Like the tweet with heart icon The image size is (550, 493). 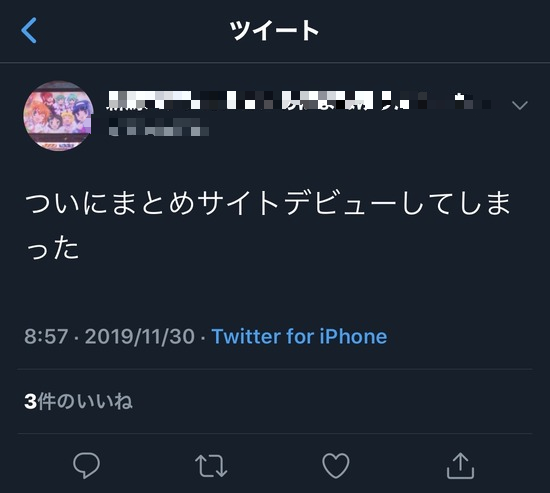click(x=336, y=465)
